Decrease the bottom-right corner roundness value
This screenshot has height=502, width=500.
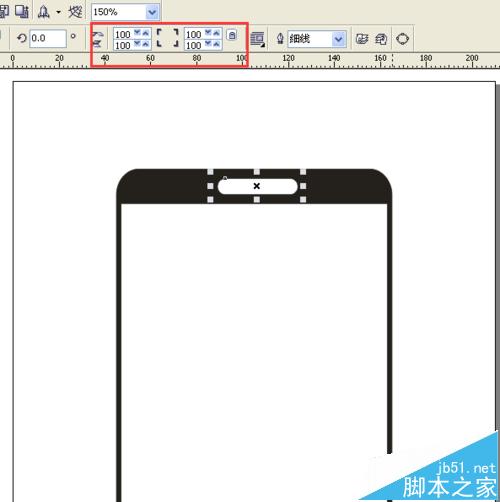tap(208, 44)
